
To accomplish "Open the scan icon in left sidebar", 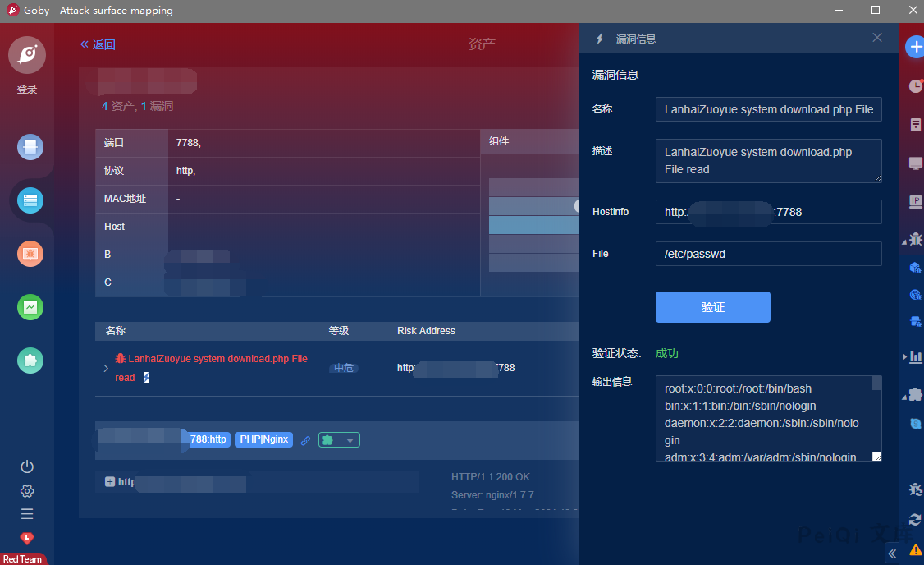I will point(30,148).
